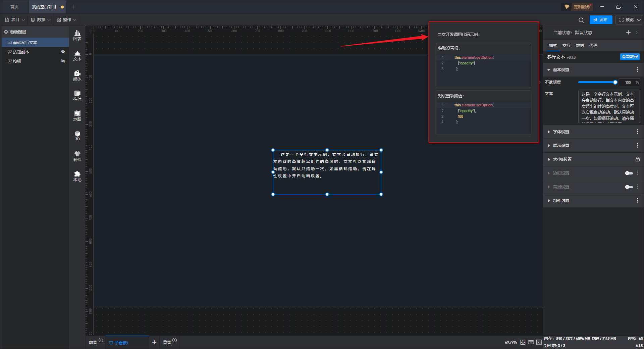Select the 基础多行文本 layer item
The height and width of the screenshot is (349, 644).
click(25, 43)
